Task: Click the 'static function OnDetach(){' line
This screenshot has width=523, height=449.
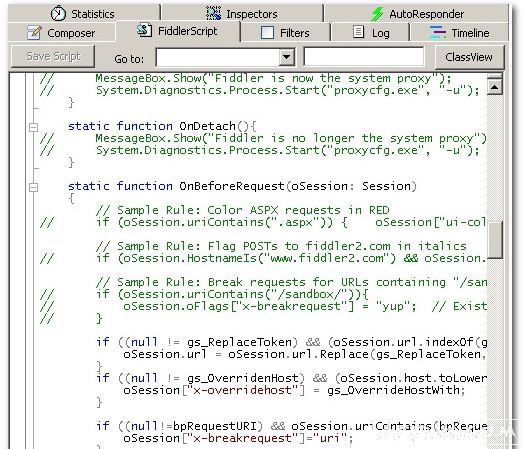Action: tap(162, 126)
